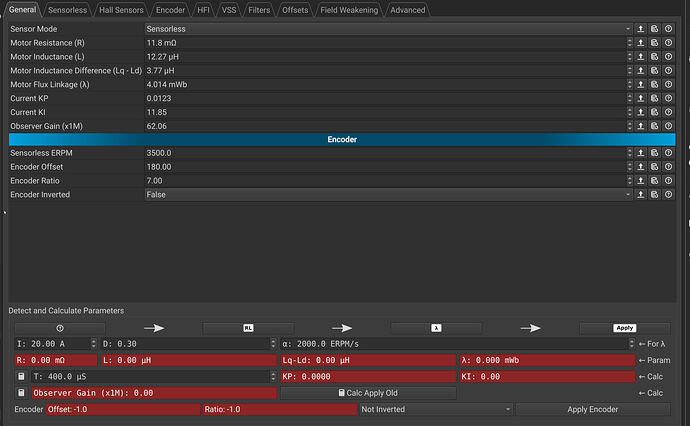Screen dimensions: 690x426
Task: Click the detect button in Detect Parameters
Action: [x=60, y=328]
